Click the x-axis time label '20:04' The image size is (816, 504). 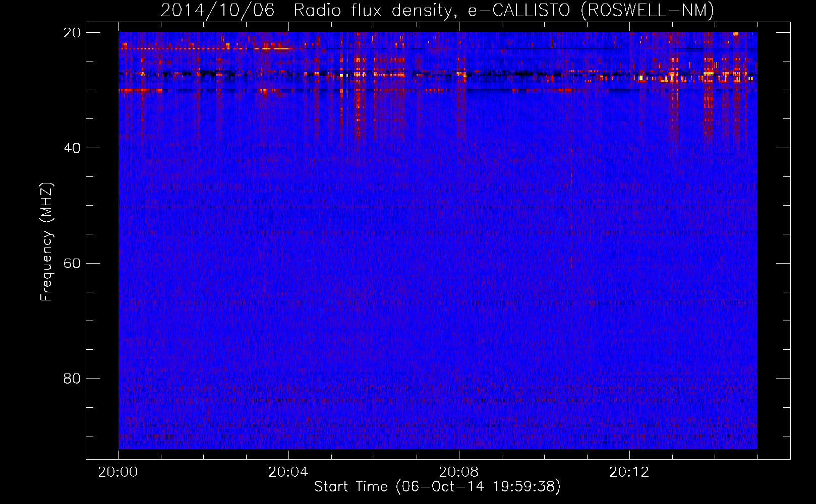pos(288,472)
